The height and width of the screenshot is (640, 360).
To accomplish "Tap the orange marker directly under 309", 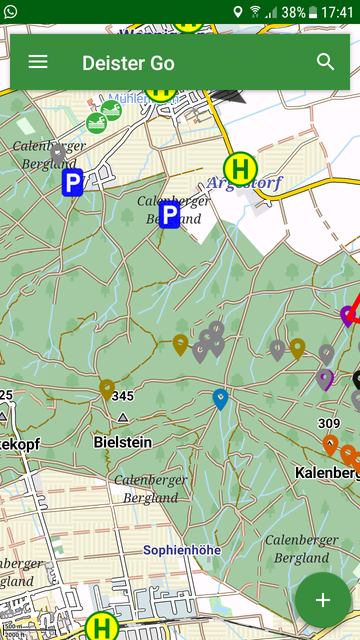I will pos(330,445).
